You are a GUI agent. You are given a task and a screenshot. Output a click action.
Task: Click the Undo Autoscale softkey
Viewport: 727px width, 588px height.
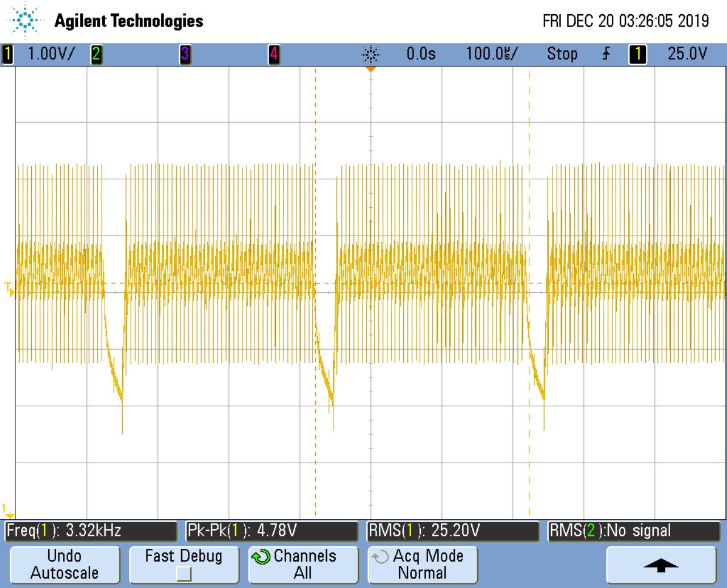(x=65, y=564)
